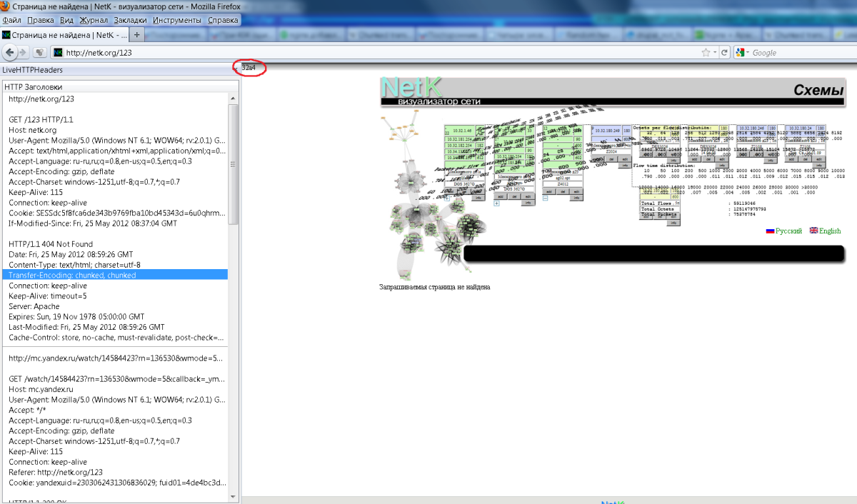The height and width of the screenshot is (504, 857).
Task: Select the 'Server: Apache' line
Action: click(x=34, y=306)
